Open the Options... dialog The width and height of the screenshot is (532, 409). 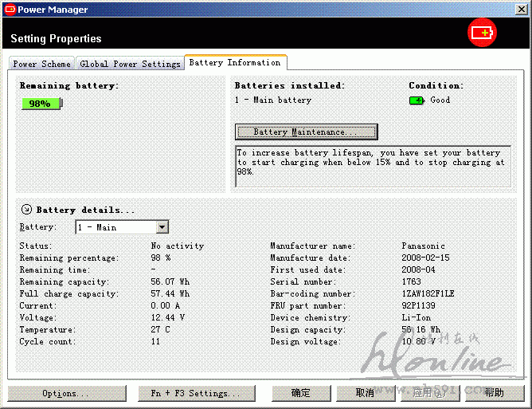(x=67, y=393)
